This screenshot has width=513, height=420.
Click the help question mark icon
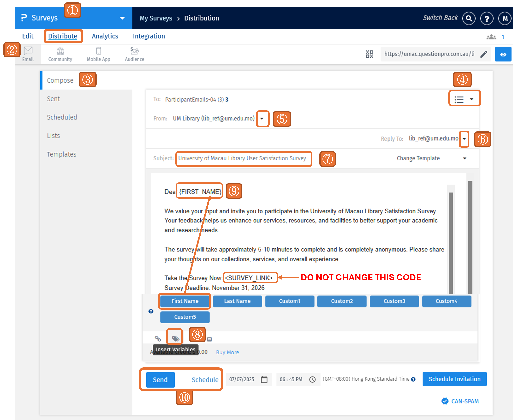[x=487, y=18]
